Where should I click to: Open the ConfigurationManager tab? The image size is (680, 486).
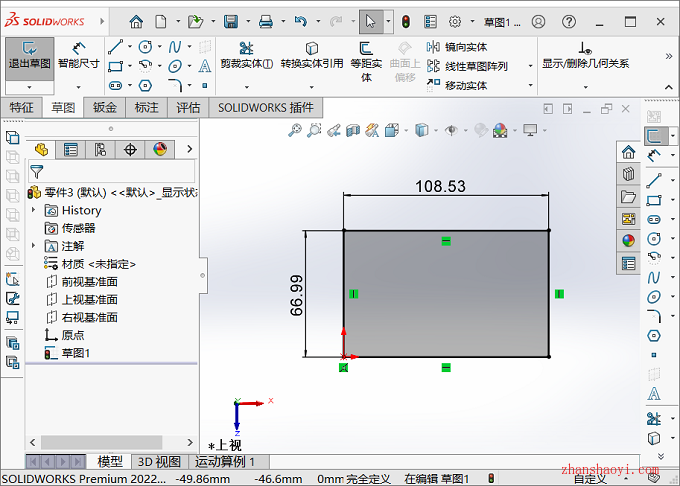pos(100,150)
